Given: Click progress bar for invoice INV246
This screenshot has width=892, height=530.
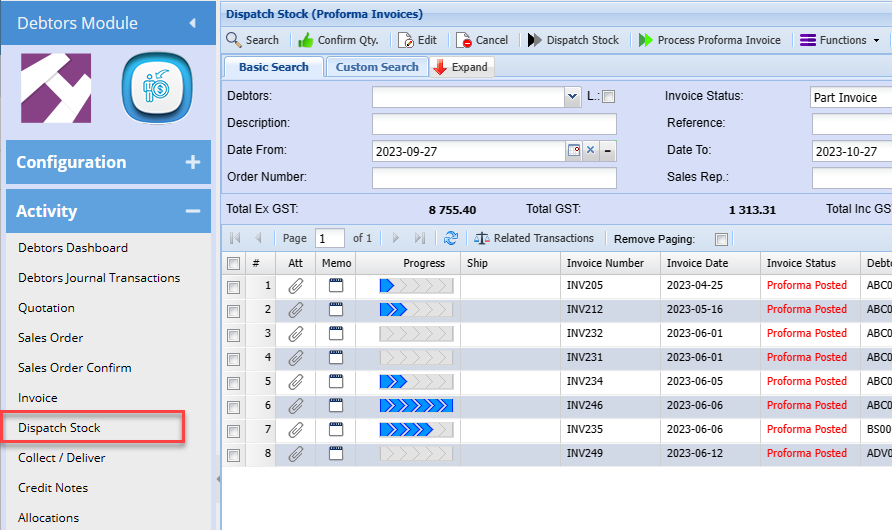Looking at the screenshot, I should point(416,406).
